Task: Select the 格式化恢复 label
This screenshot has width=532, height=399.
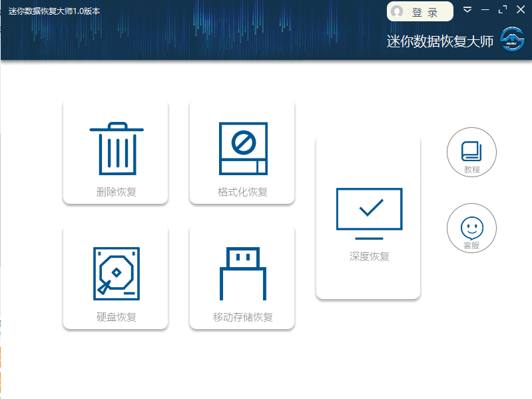Action: click(x=242, y=192)
